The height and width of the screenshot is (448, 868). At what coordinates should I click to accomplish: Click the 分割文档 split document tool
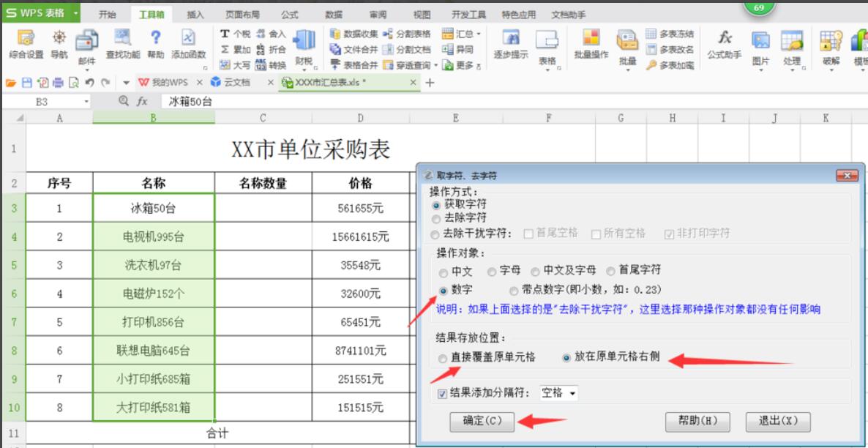406,50
